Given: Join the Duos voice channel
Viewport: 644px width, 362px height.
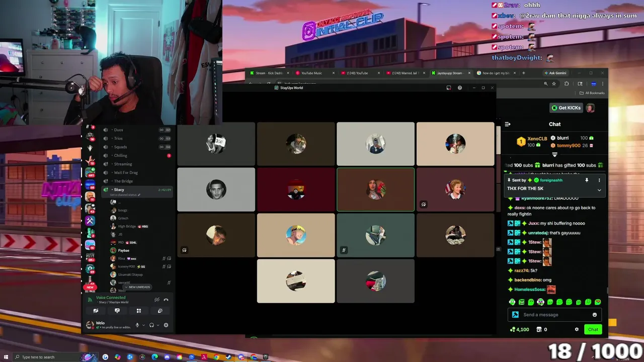Looking at the screenshot, I should pyautogui.click(x=137, y=130).
